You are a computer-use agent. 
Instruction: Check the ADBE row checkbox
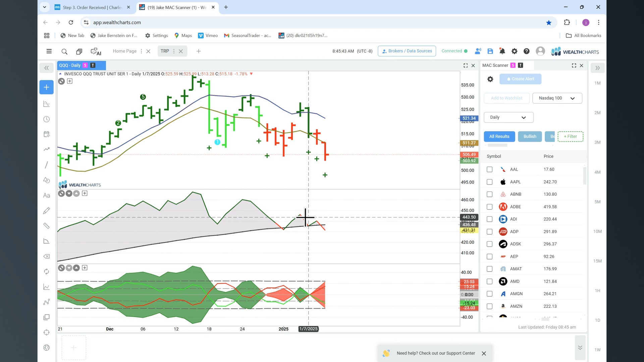pos(489,207)
